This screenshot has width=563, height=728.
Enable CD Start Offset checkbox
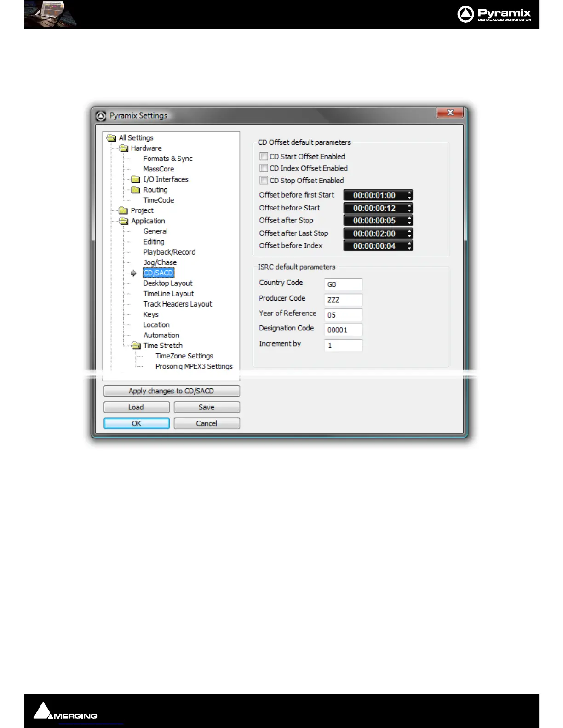pyautogui.click(x=264, y=156)
